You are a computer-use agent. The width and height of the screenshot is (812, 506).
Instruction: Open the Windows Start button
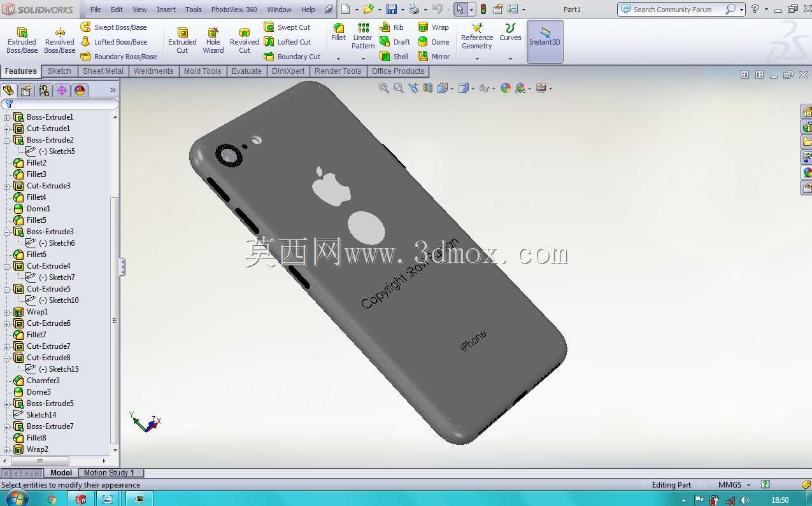pyautogui.click(x=15, y=499)
